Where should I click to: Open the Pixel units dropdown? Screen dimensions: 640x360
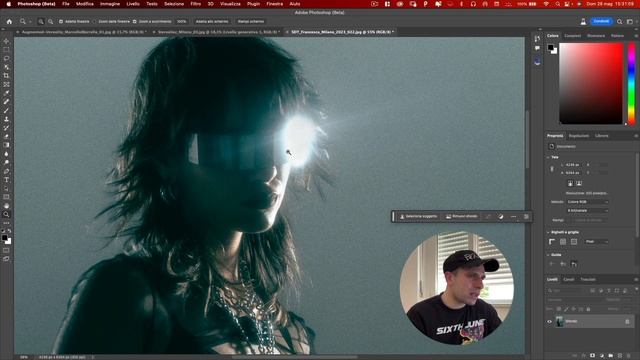pos(596,242)
